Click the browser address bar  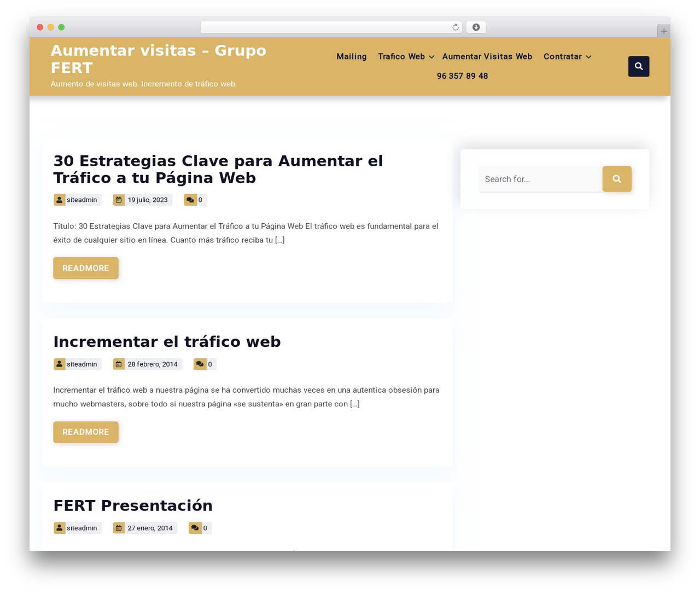(331, 27)
